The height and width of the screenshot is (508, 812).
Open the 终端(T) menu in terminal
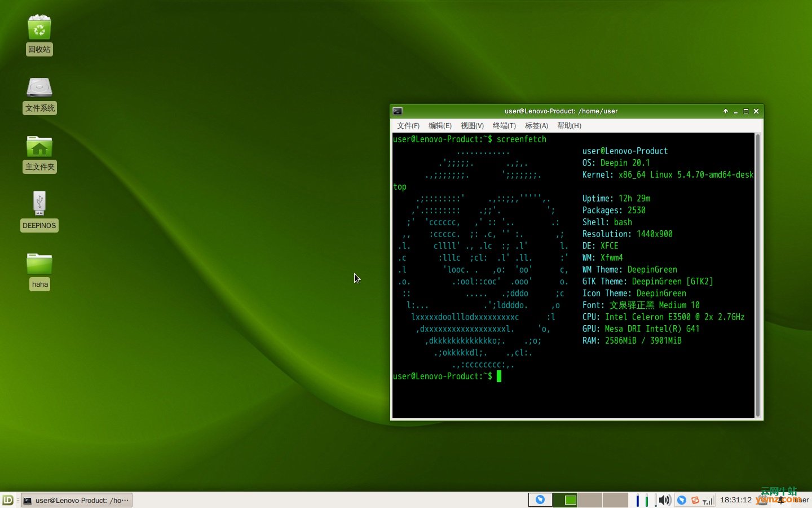tap(504, 126)
